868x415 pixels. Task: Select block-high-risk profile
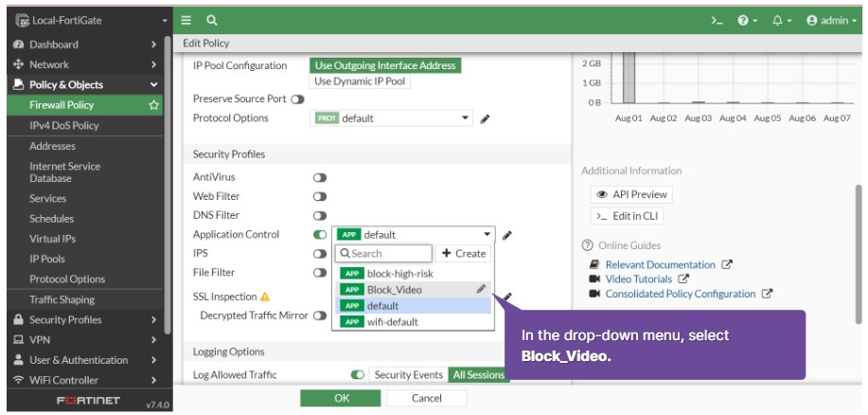413,274
